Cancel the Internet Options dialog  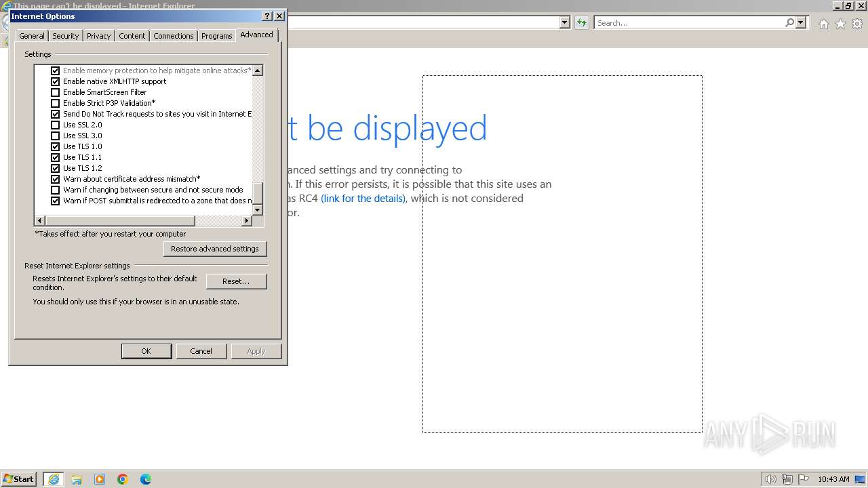pyautogui.click(x=201, y=351)
